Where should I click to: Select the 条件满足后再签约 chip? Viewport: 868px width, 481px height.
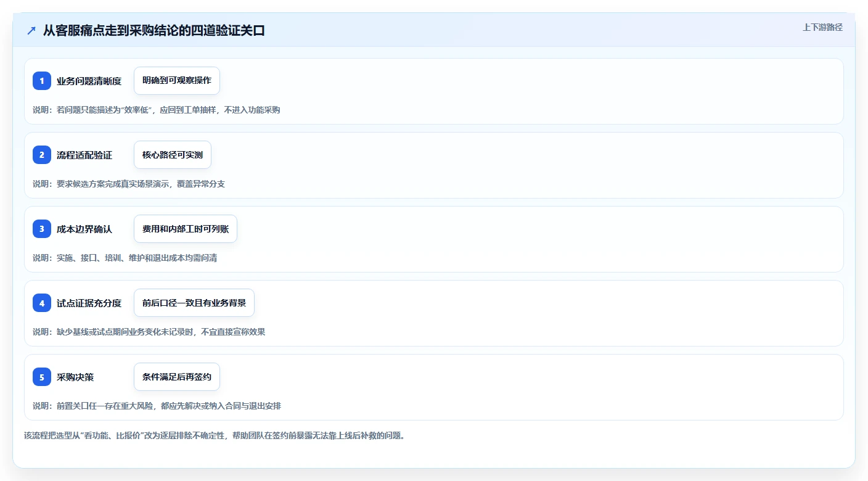(177, 377)
